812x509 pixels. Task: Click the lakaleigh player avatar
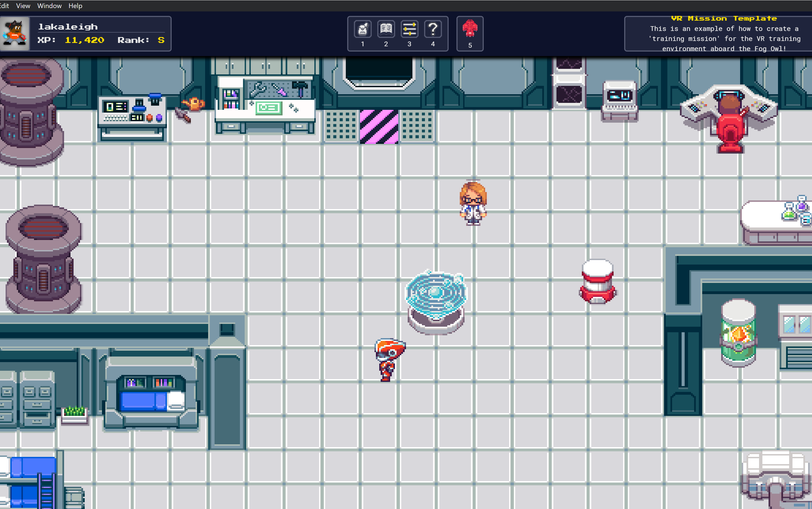coord(15,34)
